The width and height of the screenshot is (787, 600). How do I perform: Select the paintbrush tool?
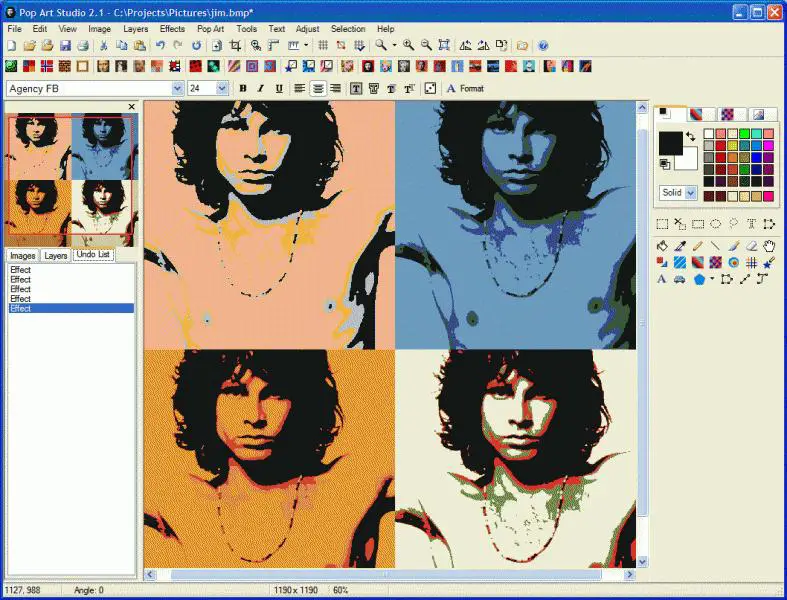(733, 246)
